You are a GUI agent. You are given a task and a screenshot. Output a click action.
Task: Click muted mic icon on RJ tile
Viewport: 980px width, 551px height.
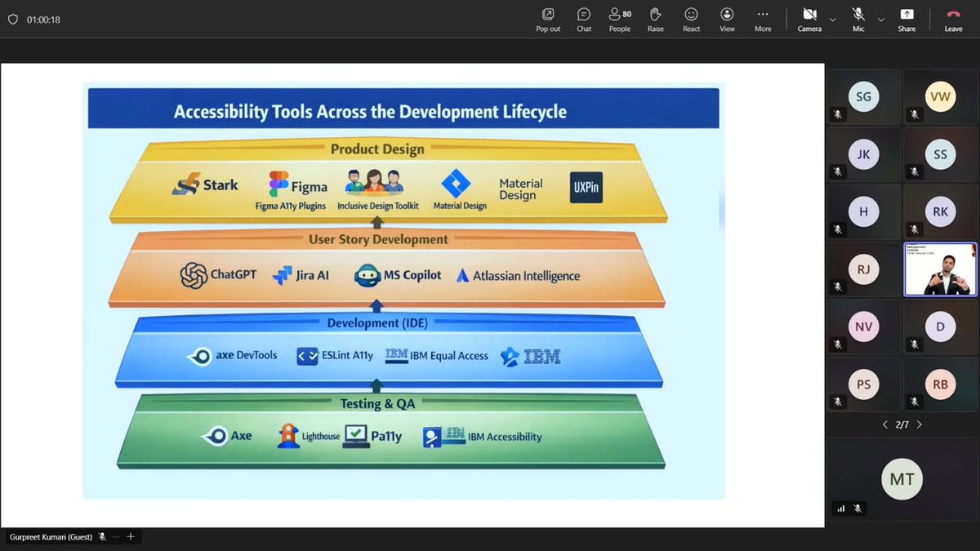coord(837,287)
